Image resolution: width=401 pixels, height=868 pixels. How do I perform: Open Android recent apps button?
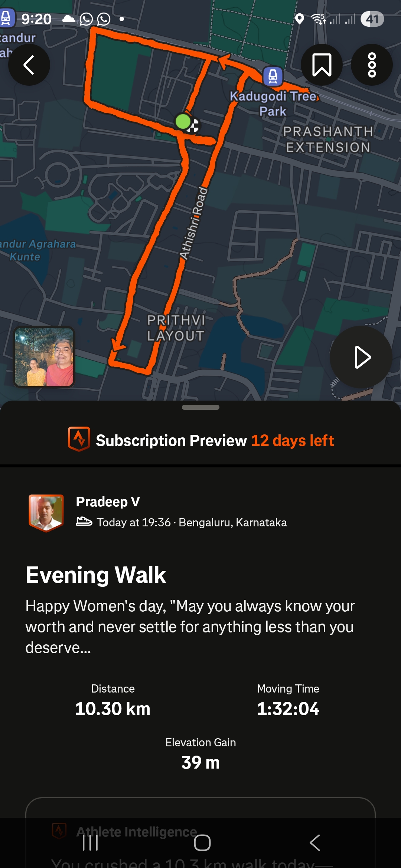point(90,843)
